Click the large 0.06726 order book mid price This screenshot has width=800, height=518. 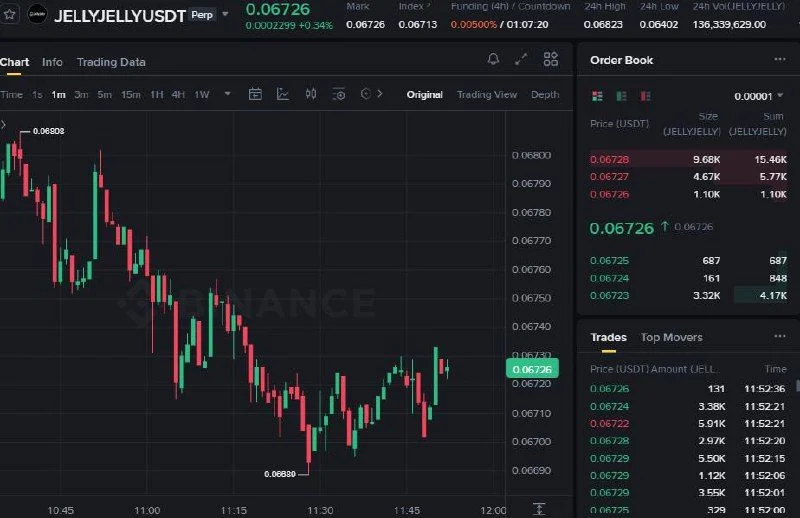[x=621, y=228]
